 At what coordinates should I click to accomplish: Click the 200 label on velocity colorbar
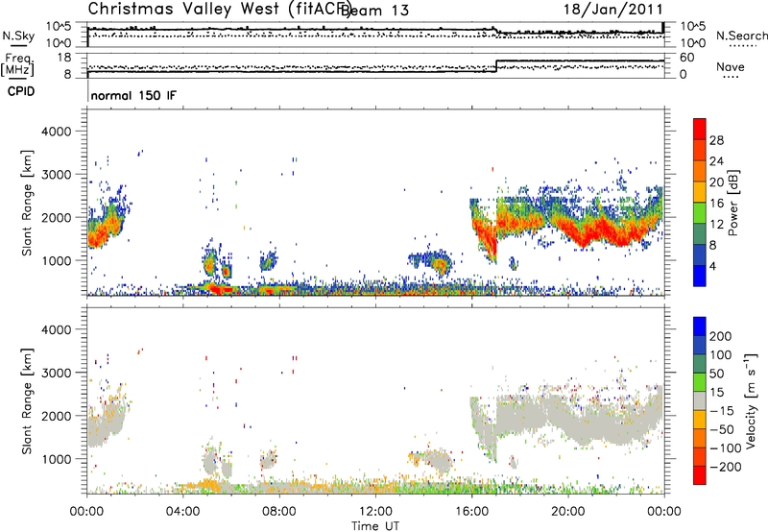pos(721,336)
